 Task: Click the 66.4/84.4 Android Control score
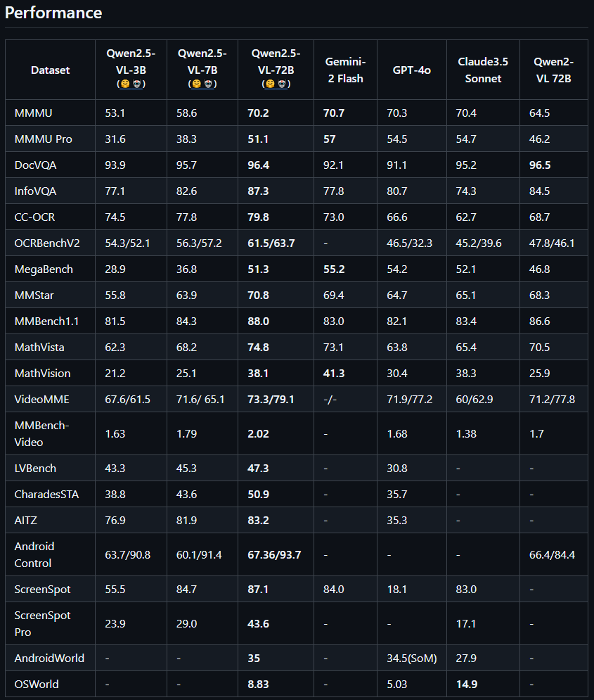(552, 554)
